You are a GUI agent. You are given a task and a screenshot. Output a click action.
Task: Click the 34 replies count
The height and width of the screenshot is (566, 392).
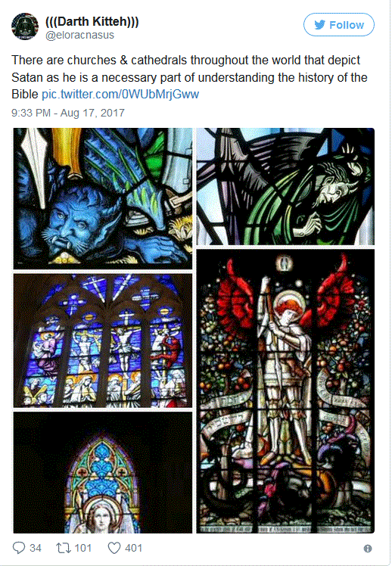coord(36,548)
